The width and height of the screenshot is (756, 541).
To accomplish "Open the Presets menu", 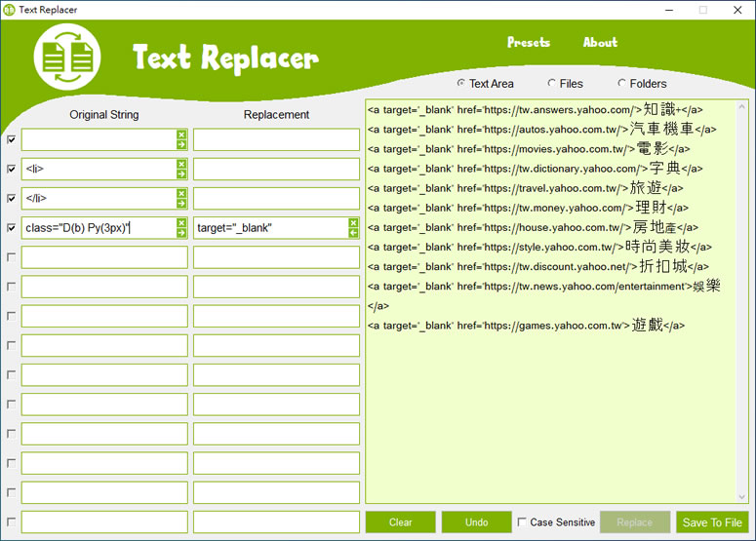I will click(529, 42).
